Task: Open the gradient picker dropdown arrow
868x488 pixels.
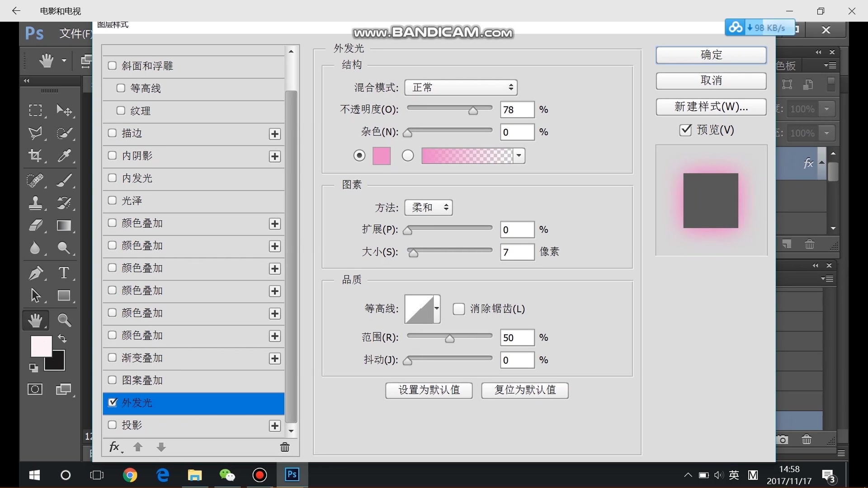Action: point(519,156)
